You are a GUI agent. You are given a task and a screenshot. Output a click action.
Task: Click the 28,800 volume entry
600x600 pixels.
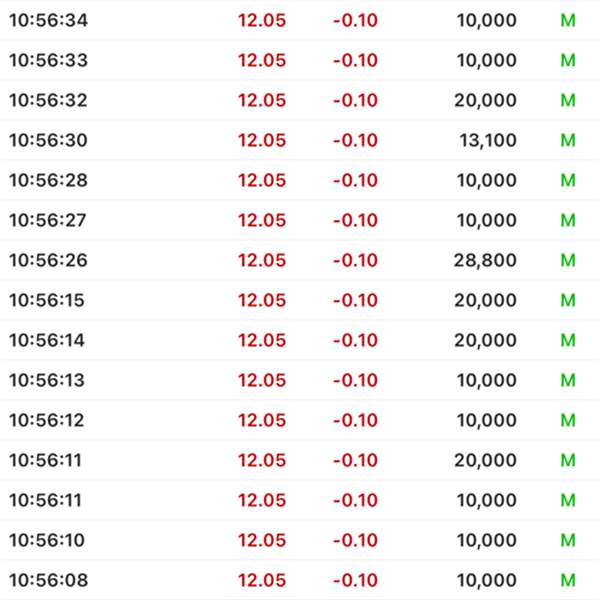click(x=485, y=260)
